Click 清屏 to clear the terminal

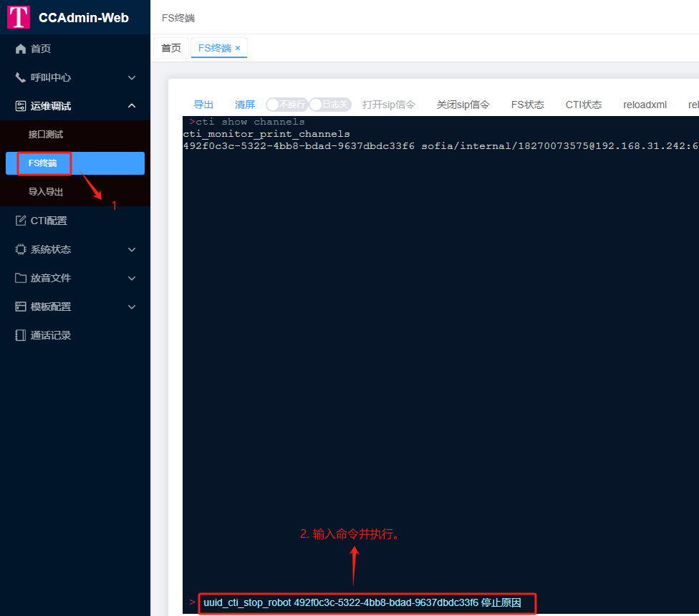click(x=245, y=105)
